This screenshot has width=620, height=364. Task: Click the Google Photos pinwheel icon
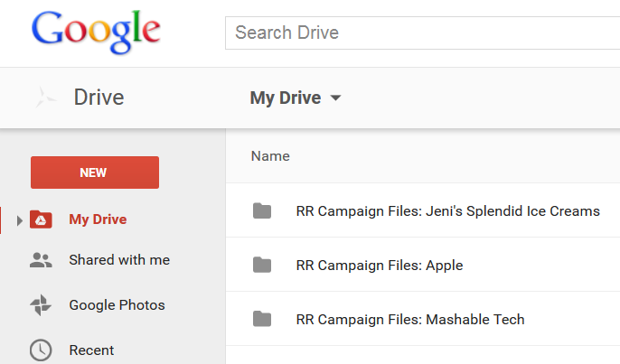click(41, 305)
